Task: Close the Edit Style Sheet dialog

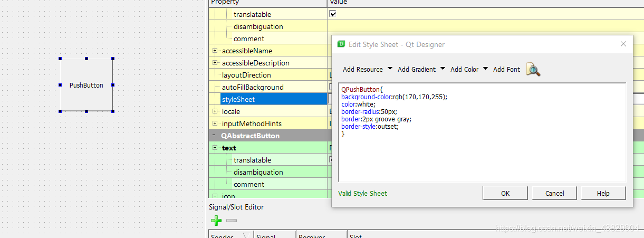Action: point(623,44)
